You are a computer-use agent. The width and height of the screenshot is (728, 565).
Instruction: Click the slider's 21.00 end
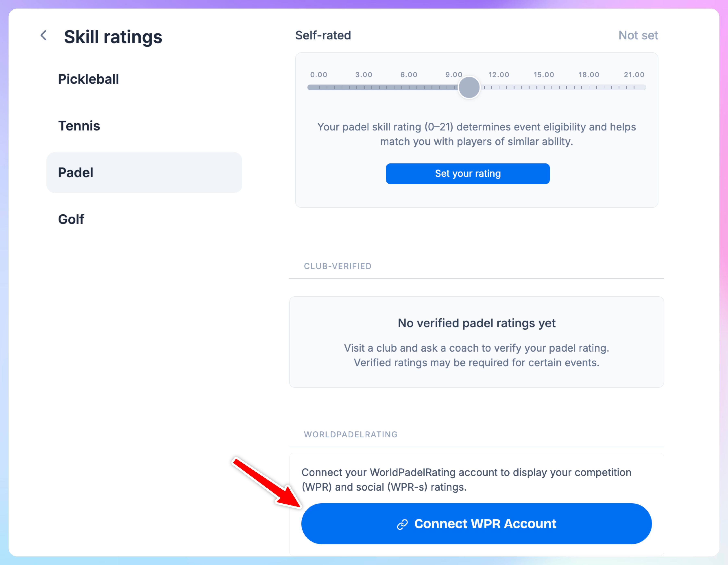[634, 87]
